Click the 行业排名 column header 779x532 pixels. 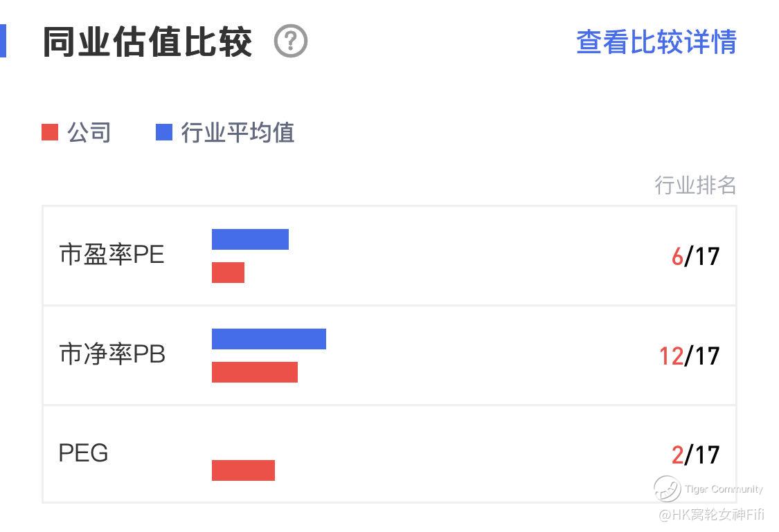pos(695,185)
